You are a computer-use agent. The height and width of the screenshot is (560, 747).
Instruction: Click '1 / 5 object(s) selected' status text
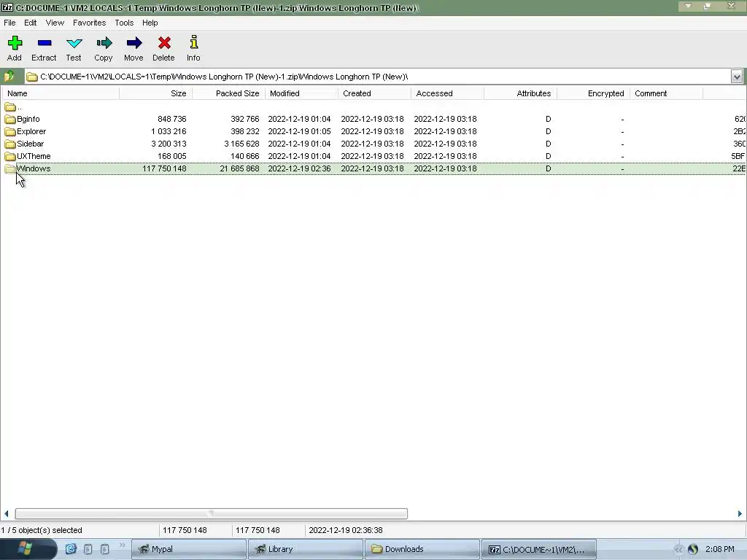[x=42, y=530]
